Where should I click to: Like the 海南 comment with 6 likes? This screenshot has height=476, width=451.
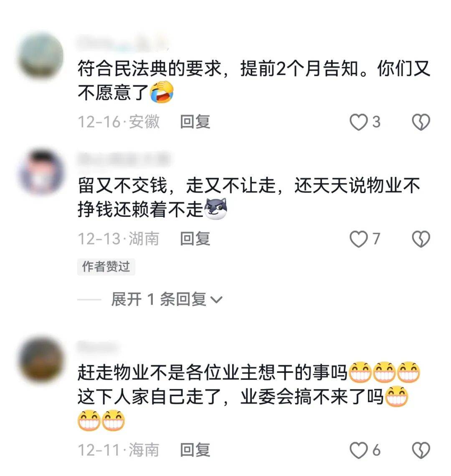pyautogui.click(x=358, y=450)
